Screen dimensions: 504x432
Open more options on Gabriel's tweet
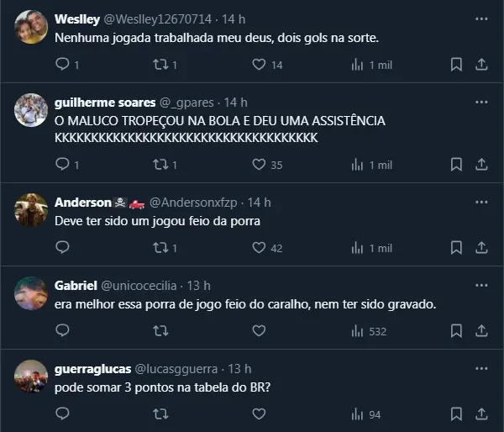(481, 286)
